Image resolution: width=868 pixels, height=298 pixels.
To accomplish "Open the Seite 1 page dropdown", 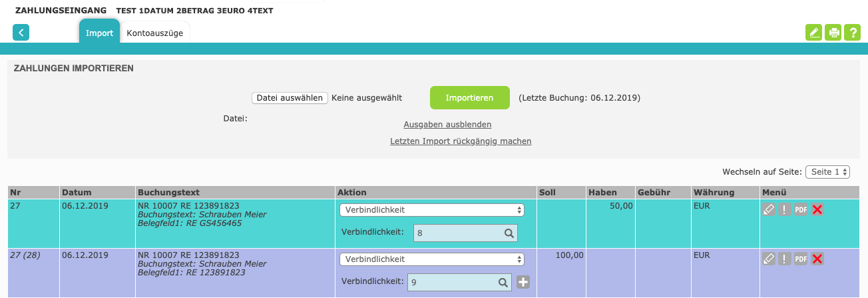I will [x=827, y=172].
